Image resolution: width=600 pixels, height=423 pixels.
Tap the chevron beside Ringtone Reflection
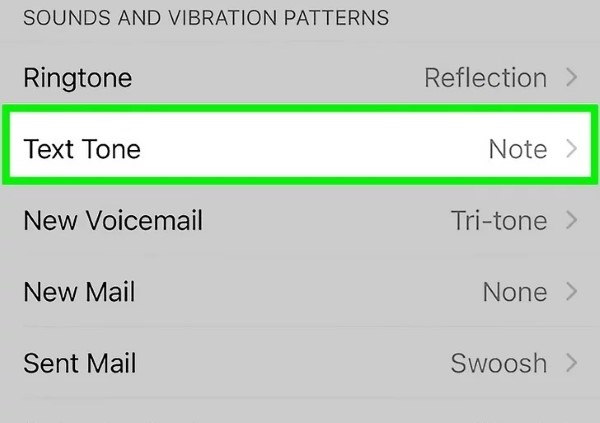click(x=572, y=78)
